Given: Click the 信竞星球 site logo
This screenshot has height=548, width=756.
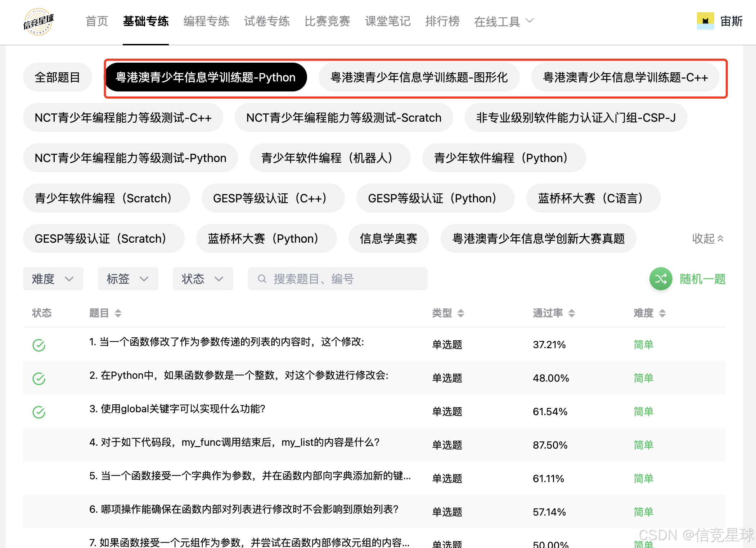Looking at the screenshot, I should [39, 22].
